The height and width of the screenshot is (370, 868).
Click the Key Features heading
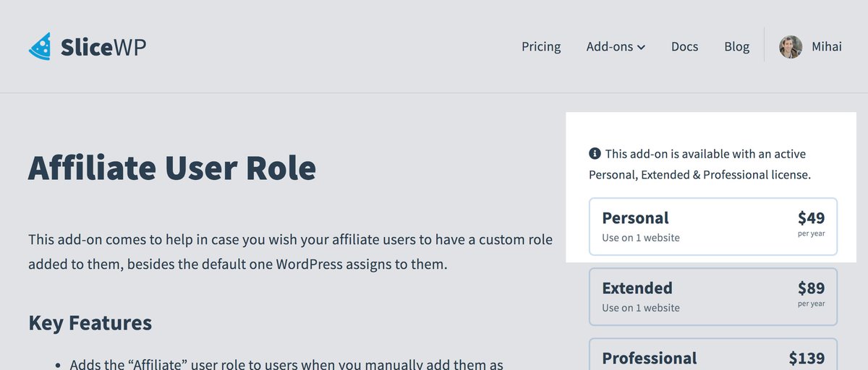click(x=90, y=322)
